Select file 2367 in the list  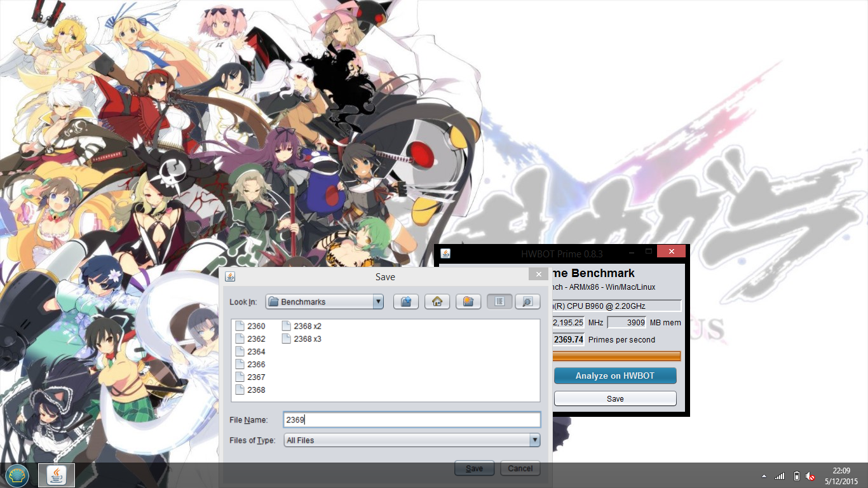point(250,377)
